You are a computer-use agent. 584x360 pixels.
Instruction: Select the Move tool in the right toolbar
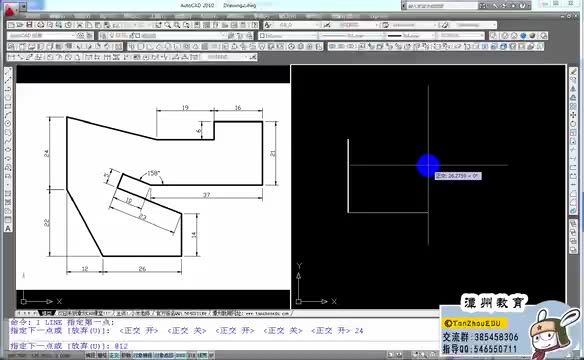click(x=573, y=115)
